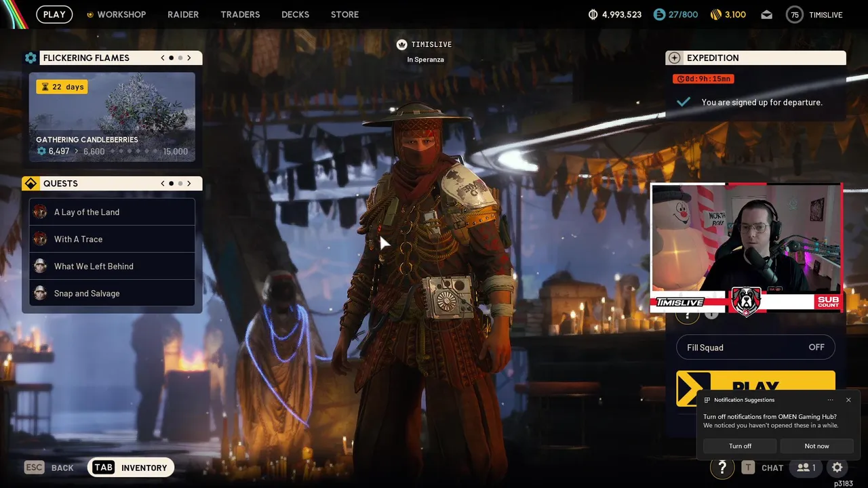Screen dimensions: 868x488
Task: Click trader portrait beside A Lay of the Land
Action: tap(40, 212)
